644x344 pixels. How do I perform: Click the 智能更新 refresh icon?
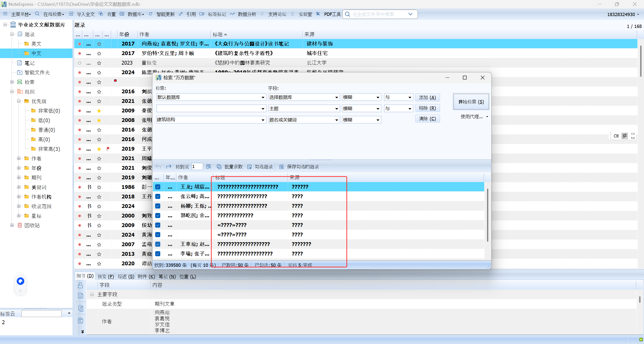point(150,14)
